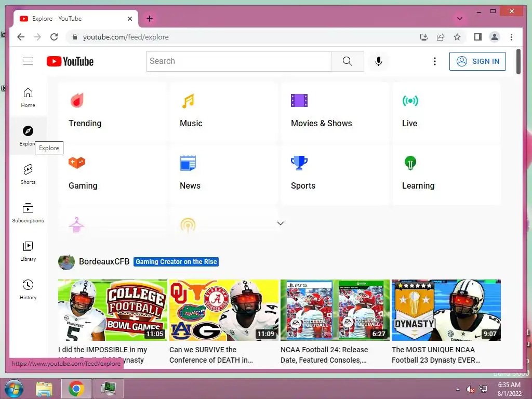Bookmark this page with star icon
The height and width of the screenshot is (399, 532).
tap(457, 37)
